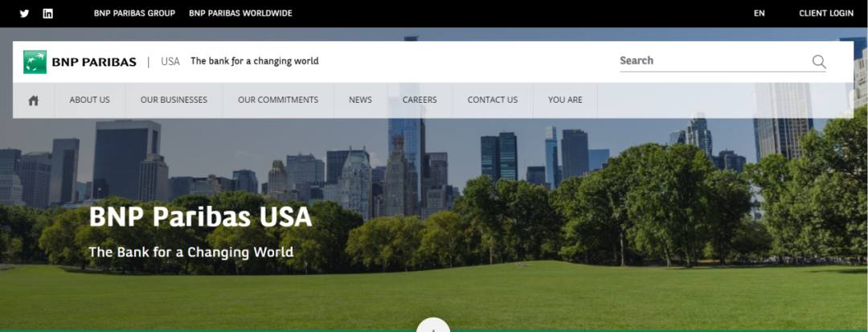
Task: Open the Our Commitments menu
Action: (x=278, y=100)
